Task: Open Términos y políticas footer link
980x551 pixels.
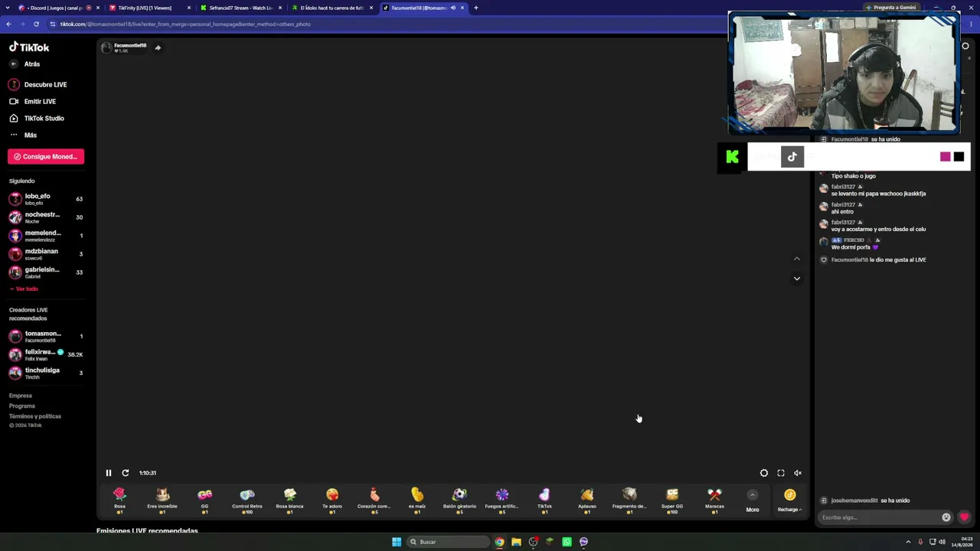Action: tap(35, 416)
